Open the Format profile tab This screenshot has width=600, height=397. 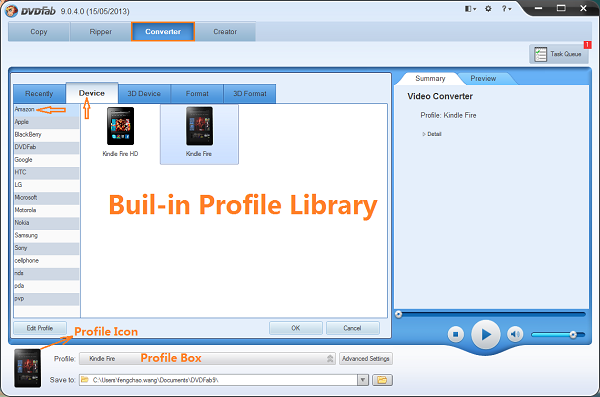(x=197, y=94)
